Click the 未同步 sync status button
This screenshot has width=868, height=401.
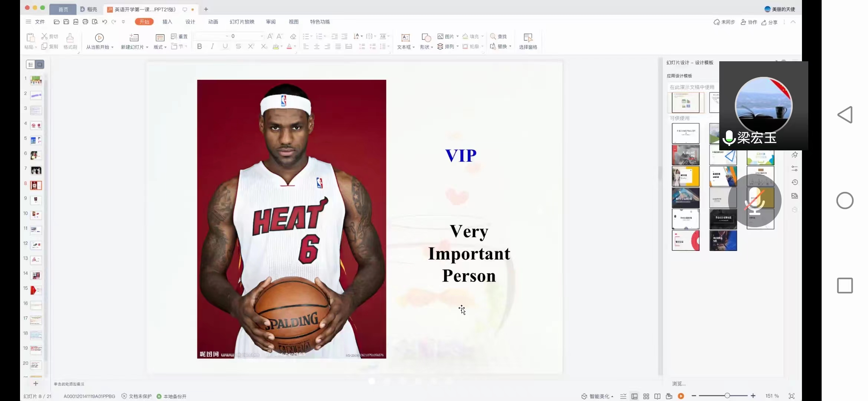tap(724, 22)
